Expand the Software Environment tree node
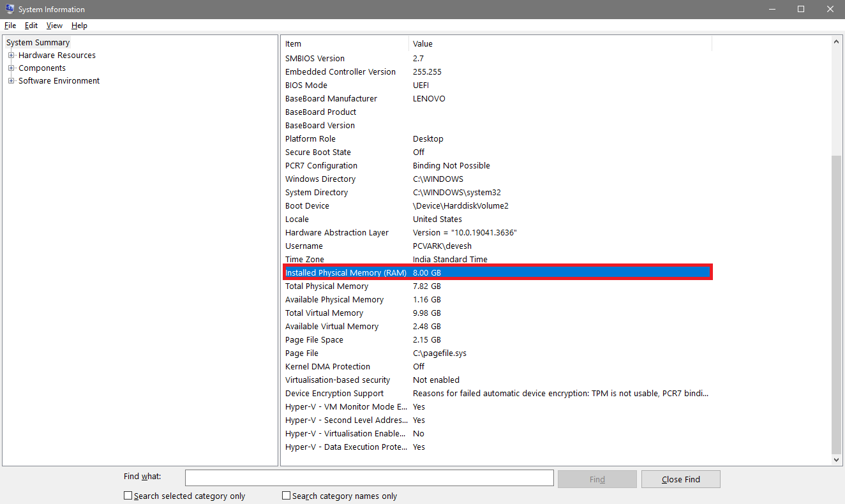Viewport: 845px width, 504px height. coord(11,81)
